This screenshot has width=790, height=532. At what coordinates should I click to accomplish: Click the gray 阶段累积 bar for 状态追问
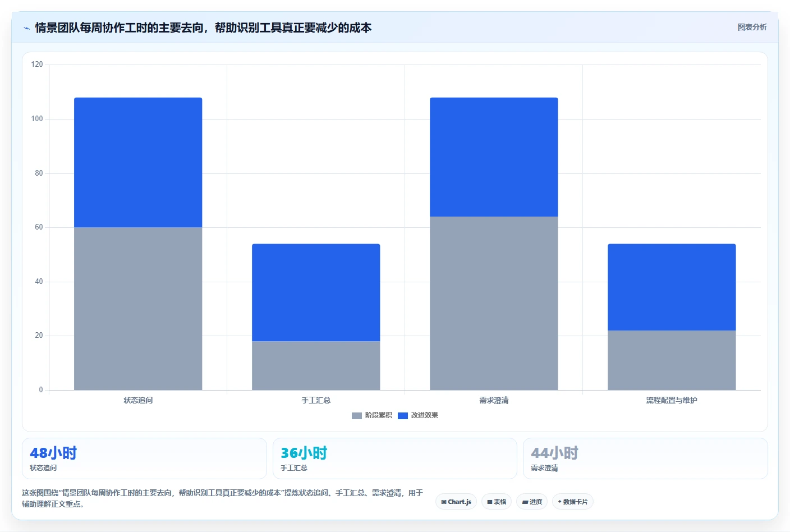tap(138, 309)
